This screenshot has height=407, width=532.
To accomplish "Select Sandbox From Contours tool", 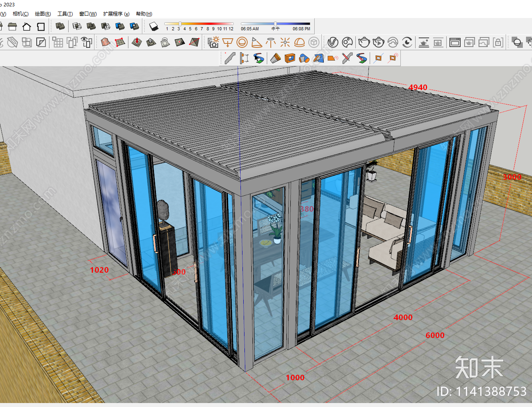I will pyautogui.click(x=105, y=42).
